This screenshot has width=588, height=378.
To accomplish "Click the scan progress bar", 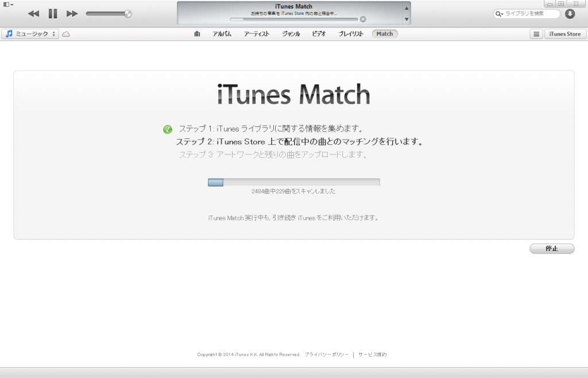I will coord(294,182).
